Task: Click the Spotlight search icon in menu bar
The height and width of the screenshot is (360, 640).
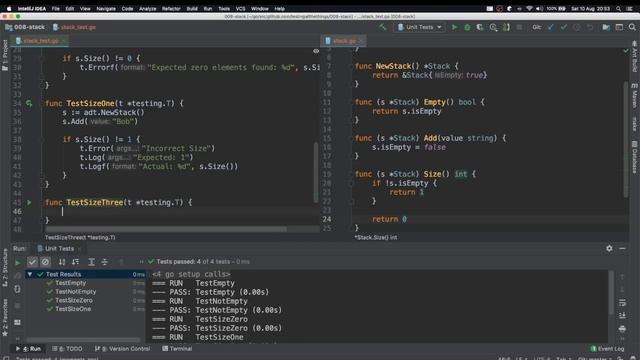Action: click(x=619, y=9)
